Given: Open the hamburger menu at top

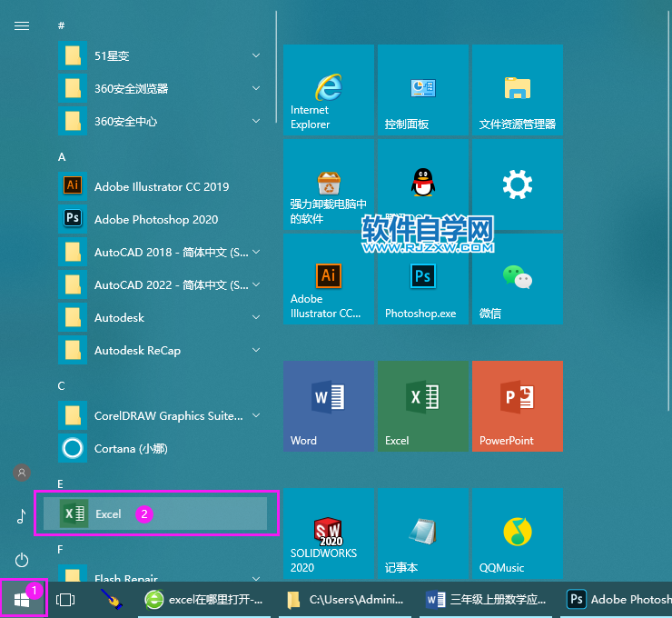Looking at the screenshot, I should [22, 25].
